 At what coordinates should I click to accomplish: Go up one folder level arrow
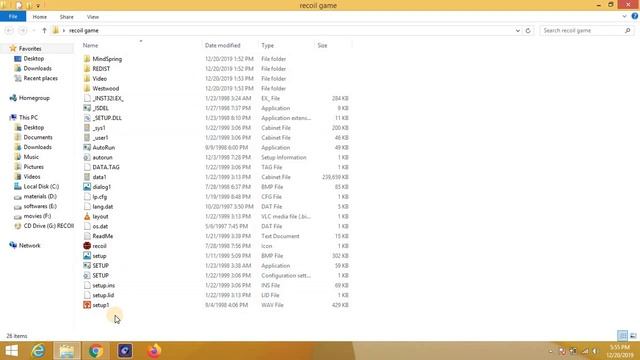pos(44,31)
